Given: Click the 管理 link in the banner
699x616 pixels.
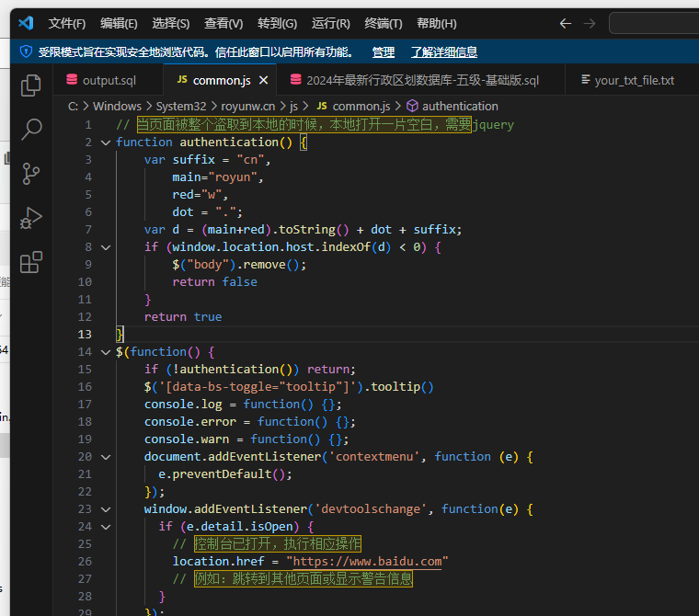Looking at the screenshot, I should [x=384, y=52].
